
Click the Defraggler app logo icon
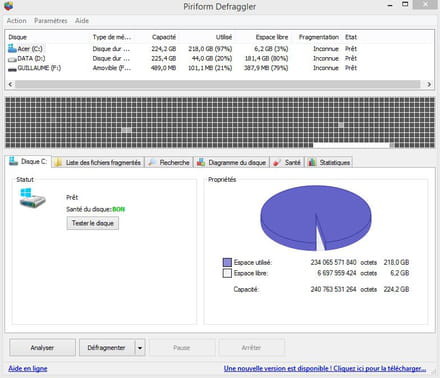click(x=8, y=6)
